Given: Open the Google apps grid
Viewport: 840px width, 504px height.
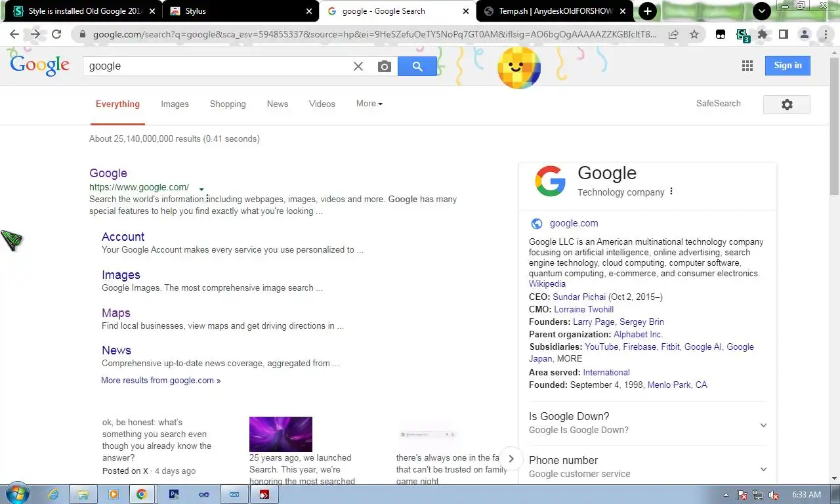Looking at the screenshot, I should [747, 66].
